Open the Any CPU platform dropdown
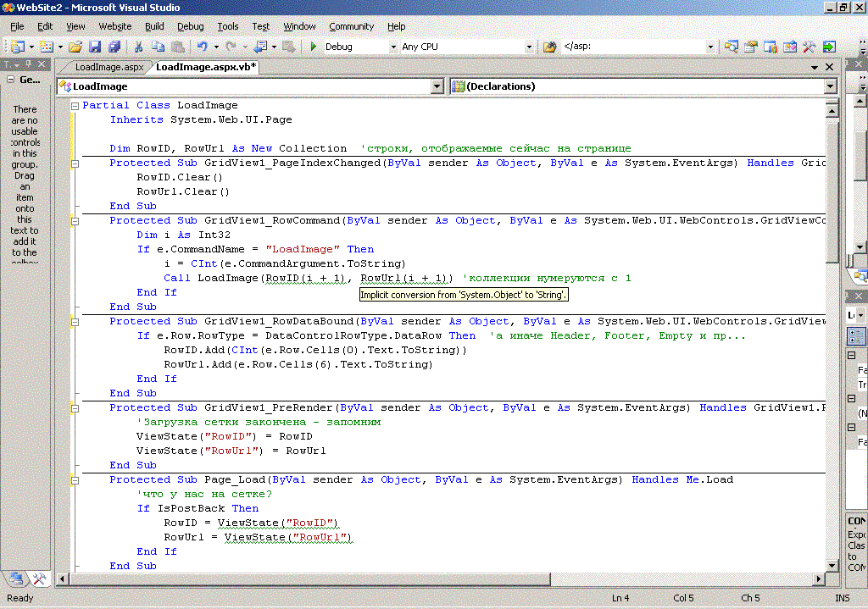 [x=529, y=47]
